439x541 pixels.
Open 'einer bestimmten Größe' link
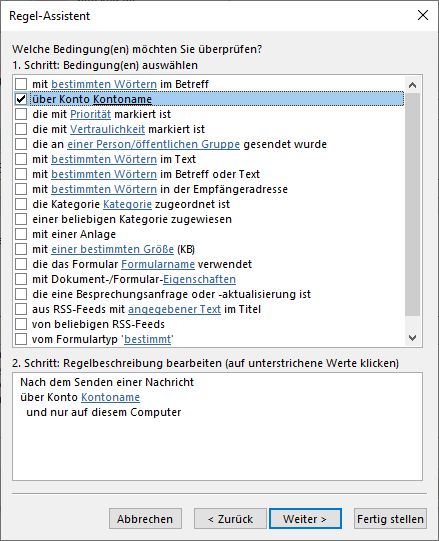coord(113,249)
